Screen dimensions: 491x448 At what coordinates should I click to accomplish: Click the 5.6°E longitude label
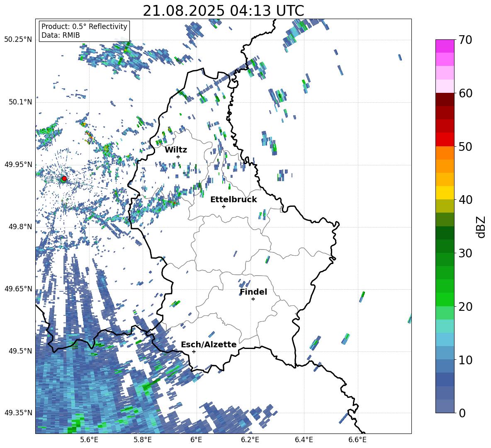click(x=89, y=440)
